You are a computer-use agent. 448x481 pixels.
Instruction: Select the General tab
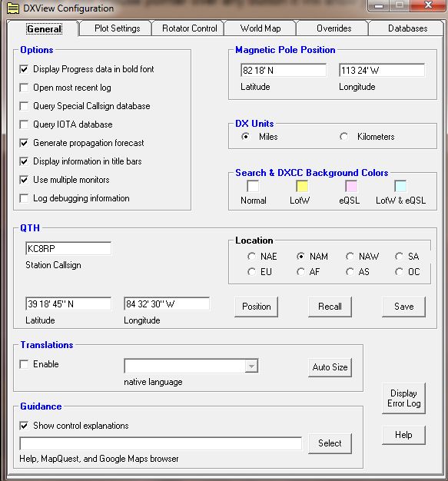point(45,29)
